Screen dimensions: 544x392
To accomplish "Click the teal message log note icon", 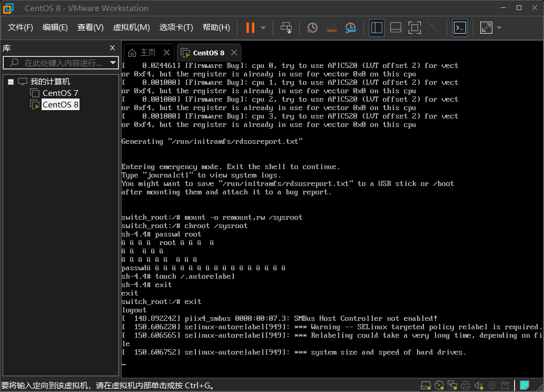I will 524,385.
